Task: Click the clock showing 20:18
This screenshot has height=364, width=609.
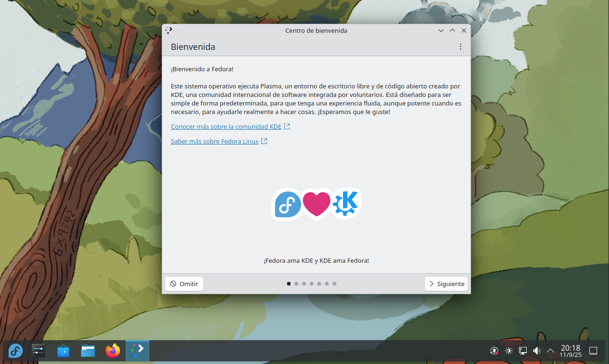Action: 570,351
